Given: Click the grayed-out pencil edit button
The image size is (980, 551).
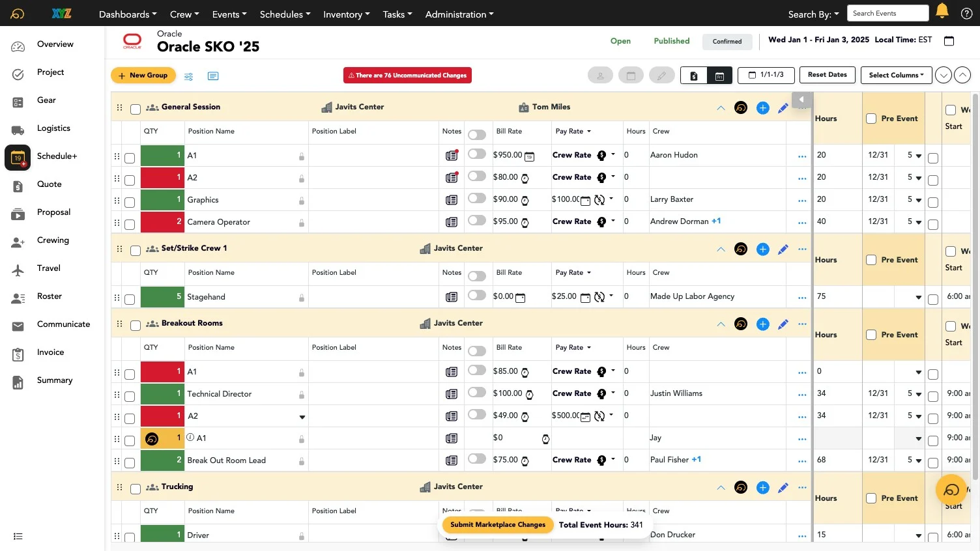Looking at the screenshot, I should tap(661, 76).
